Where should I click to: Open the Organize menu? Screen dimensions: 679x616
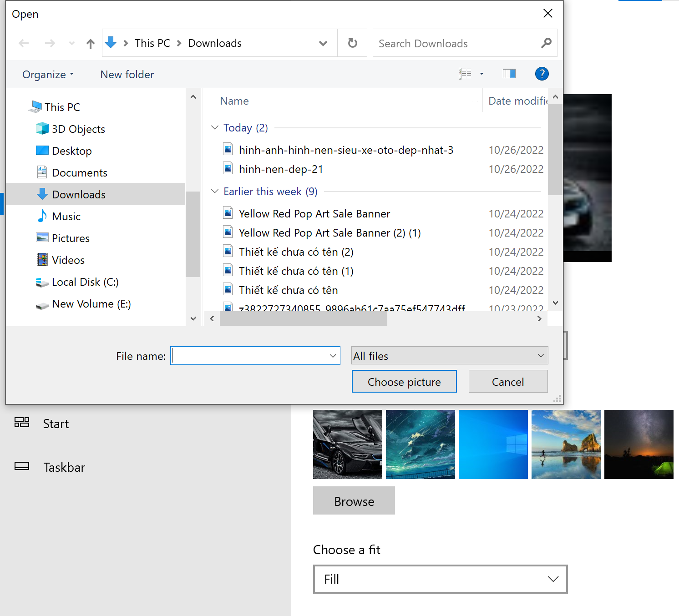point(47,75)
